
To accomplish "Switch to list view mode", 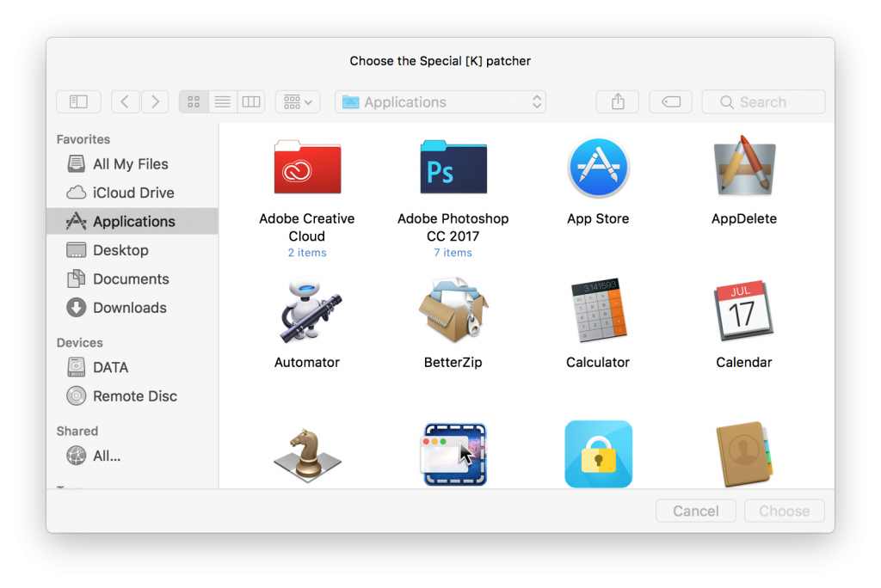I will coord(222,101).
